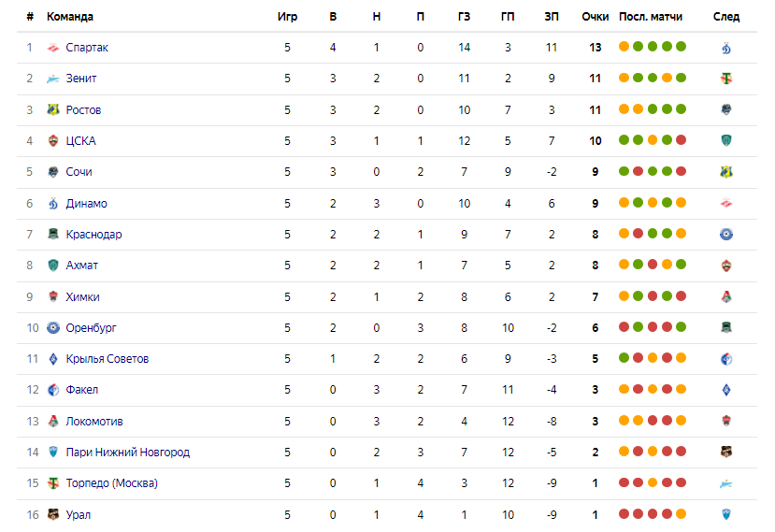
Task: Open the Торпедо (Москва) team link
Action: [111, 483]
